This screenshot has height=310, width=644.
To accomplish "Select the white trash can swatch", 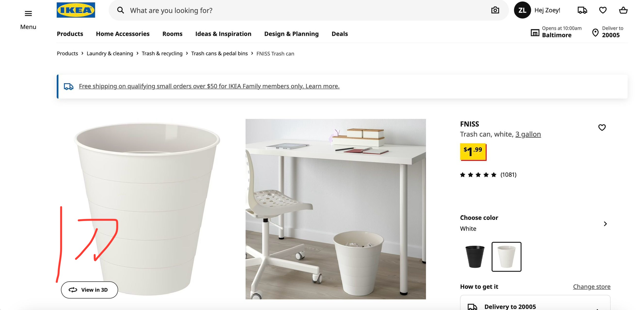I will (x=506, y=256).
